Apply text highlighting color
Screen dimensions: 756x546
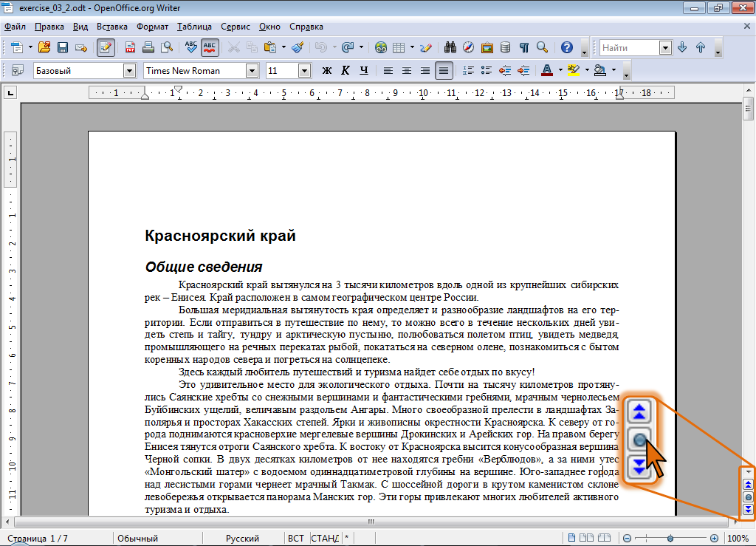[574, 70]
